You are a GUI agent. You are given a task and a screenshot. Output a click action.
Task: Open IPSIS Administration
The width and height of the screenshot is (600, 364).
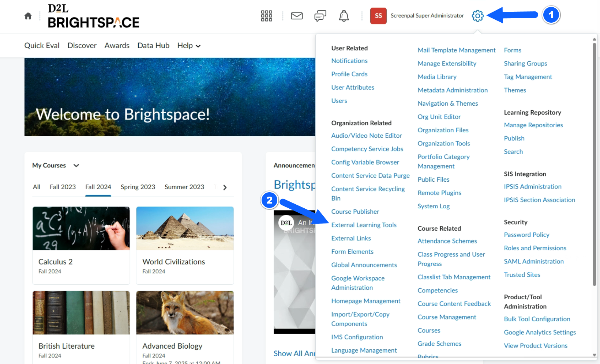[x=533, y=187]
